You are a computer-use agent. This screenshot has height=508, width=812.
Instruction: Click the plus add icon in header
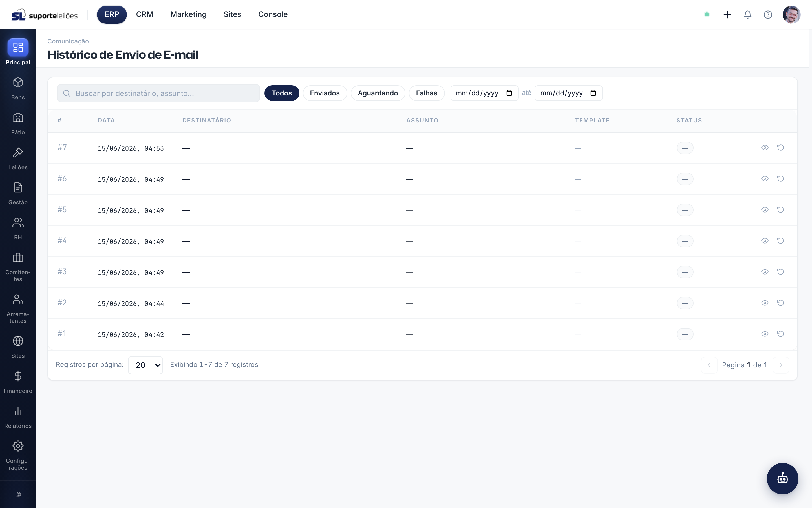[727, 14]
